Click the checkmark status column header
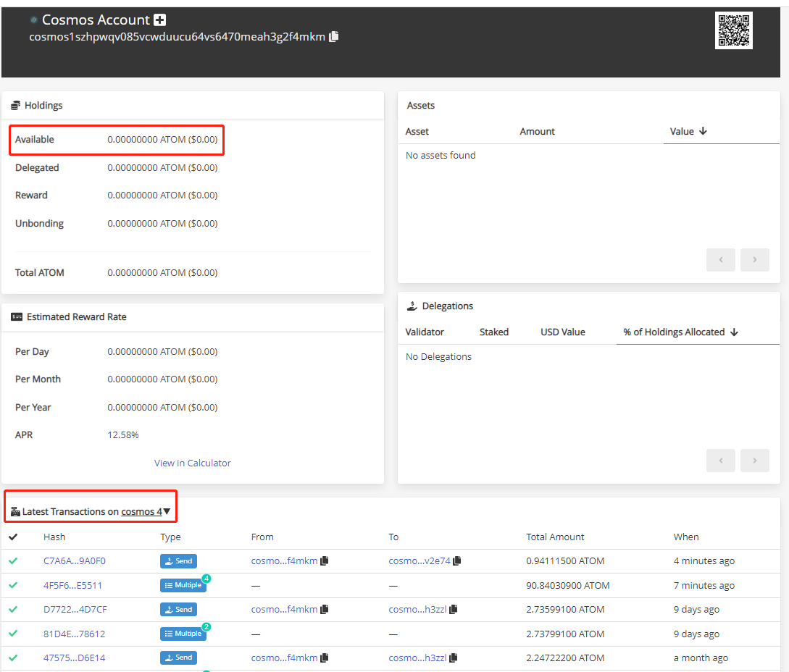The width and height of the screenshot is (789, 672). coord(13,537)
